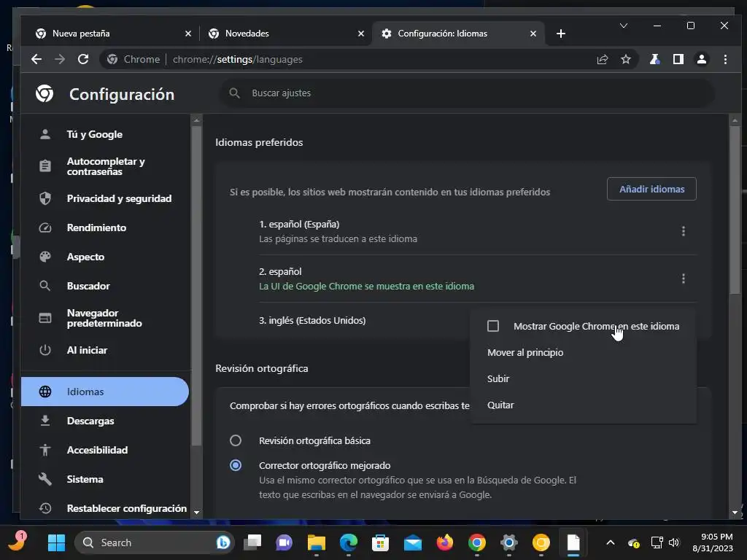Image resolution: width=747 pixels, height=560 pixels.
Task: Open more options for español language
Action: point(683,279)
